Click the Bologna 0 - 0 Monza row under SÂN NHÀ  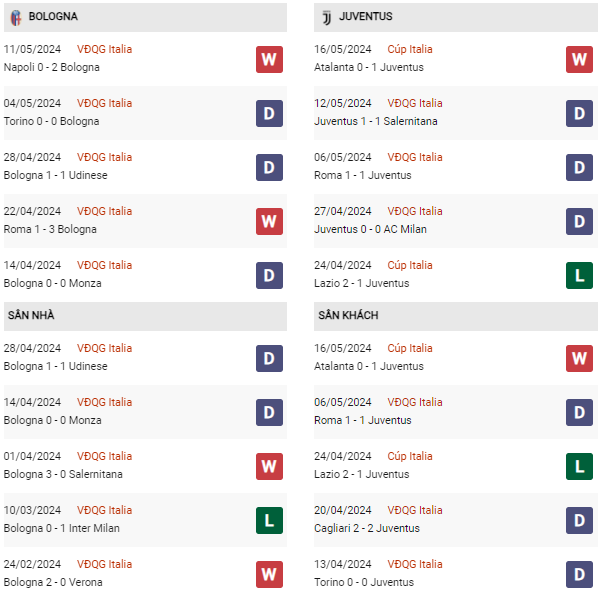click(52, 420)
